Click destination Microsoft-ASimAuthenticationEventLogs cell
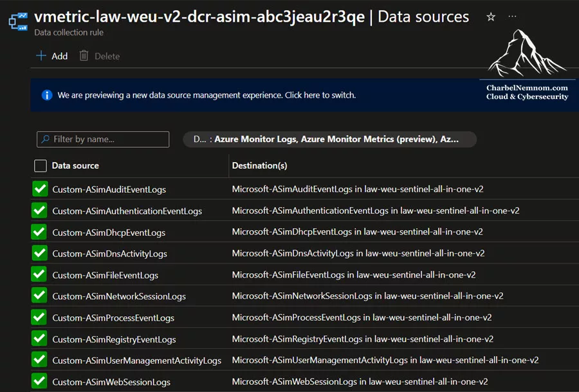This screenshot has width=579, height=392. [376, 211]
